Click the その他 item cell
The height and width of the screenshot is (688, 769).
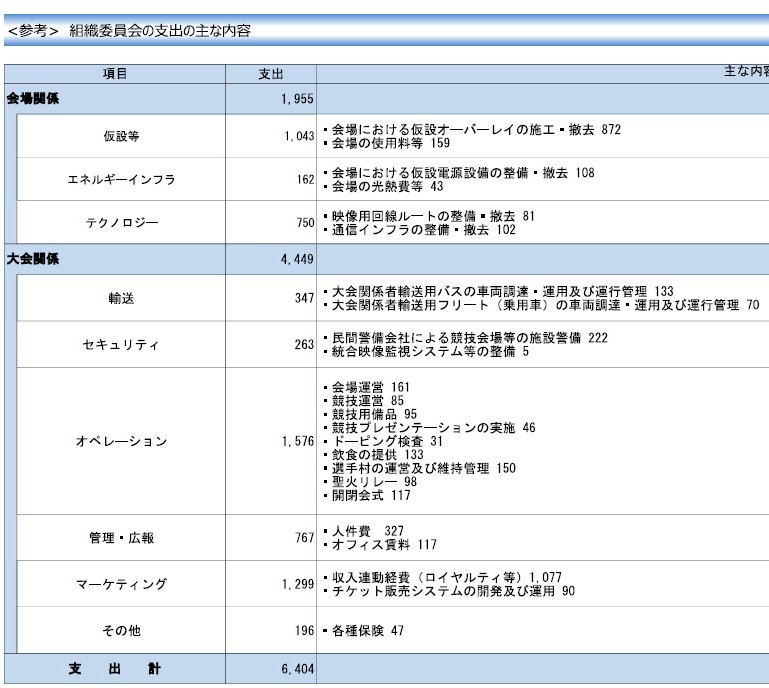(122, 631)
